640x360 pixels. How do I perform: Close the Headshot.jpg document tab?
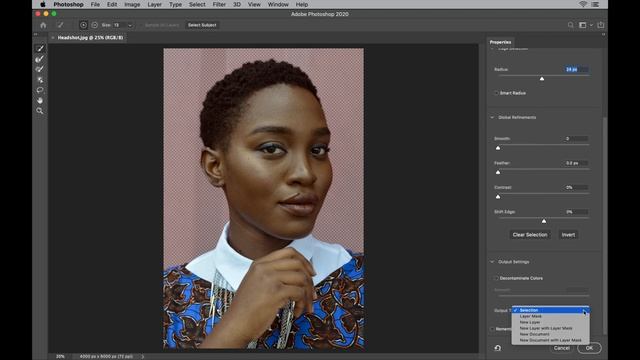(53, 38)
